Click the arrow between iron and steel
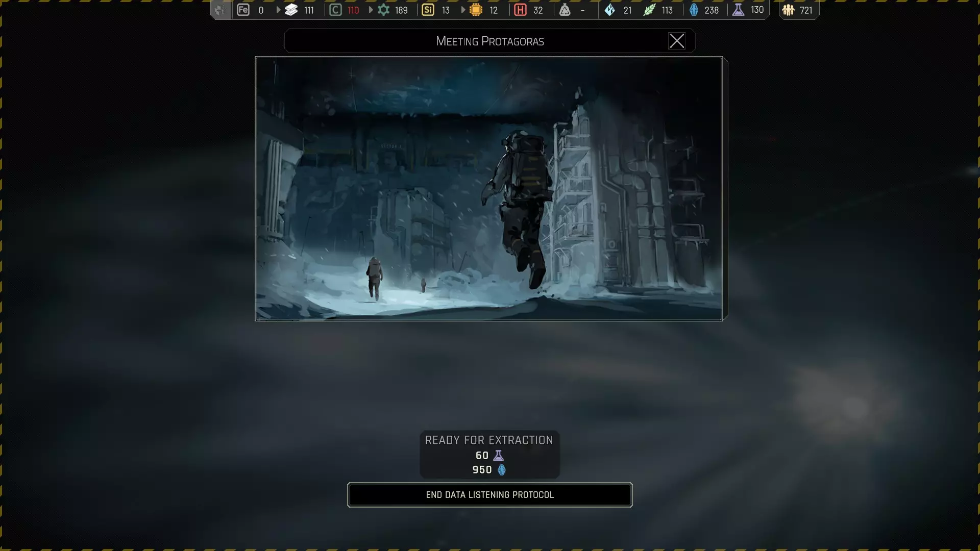The height and width of the screenshot is (551, 980). point(278,10)
